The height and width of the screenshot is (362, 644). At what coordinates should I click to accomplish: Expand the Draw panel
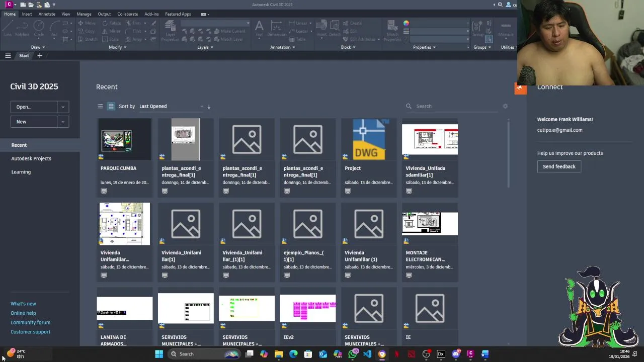pyautogui.click(x=38, y=47)
